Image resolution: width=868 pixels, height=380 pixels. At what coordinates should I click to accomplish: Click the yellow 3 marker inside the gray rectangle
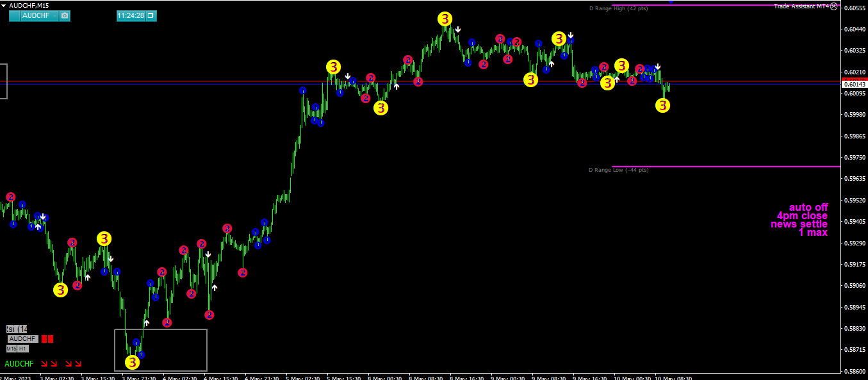(132, 362)
